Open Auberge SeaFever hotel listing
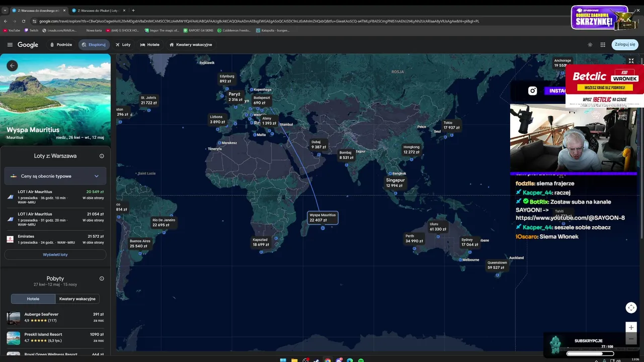Screen dimensions: 644x362 [55, 318]
